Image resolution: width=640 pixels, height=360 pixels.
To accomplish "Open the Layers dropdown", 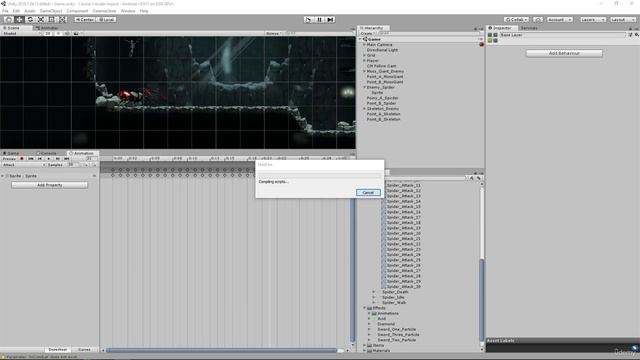I will pyautogui.click(x=593, y=19).
